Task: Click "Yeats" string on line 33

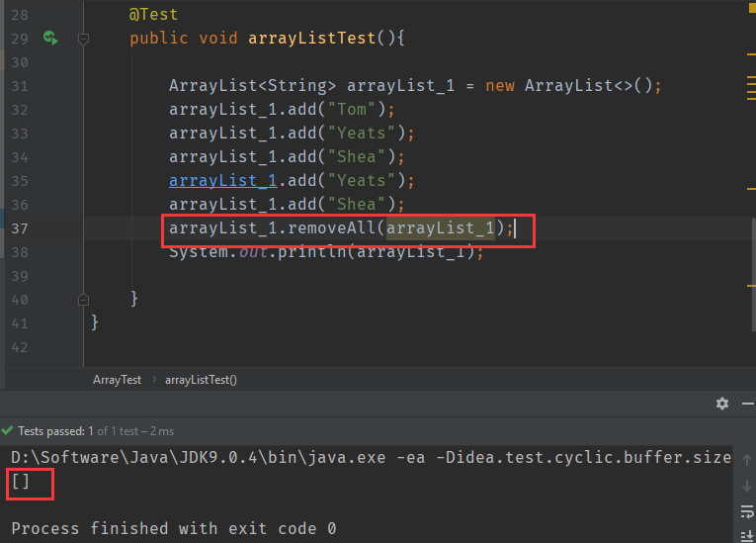Action: click(361, 134)
